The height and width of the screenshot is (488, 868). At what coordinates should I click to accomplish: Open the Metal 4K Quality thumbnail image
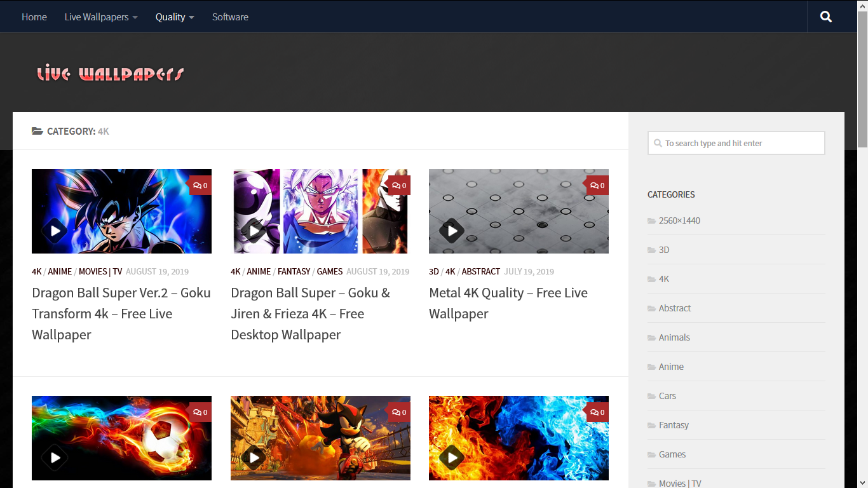[x=519, y=211]
